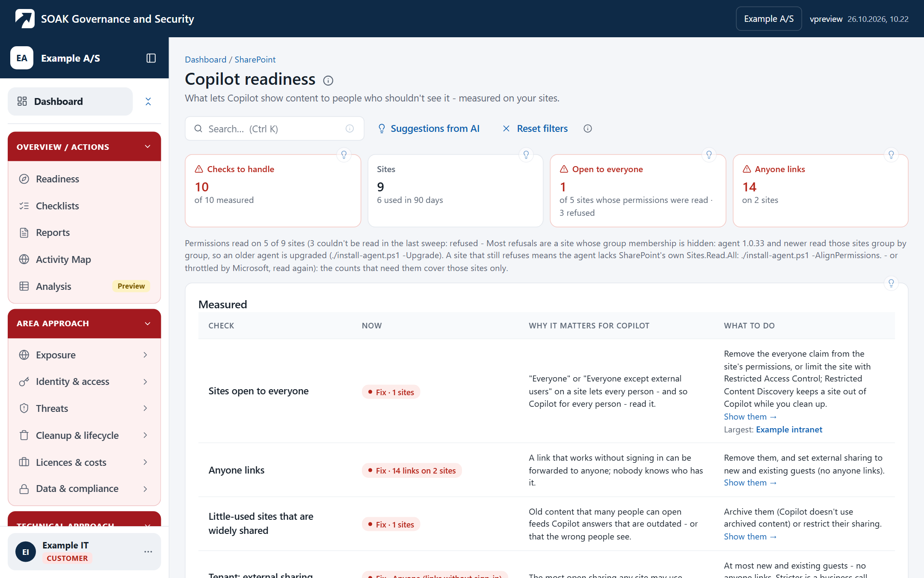Screen dimensions: 924x578
Task: Click Show them for Sites open to everyone
Action: coord(750,417)
